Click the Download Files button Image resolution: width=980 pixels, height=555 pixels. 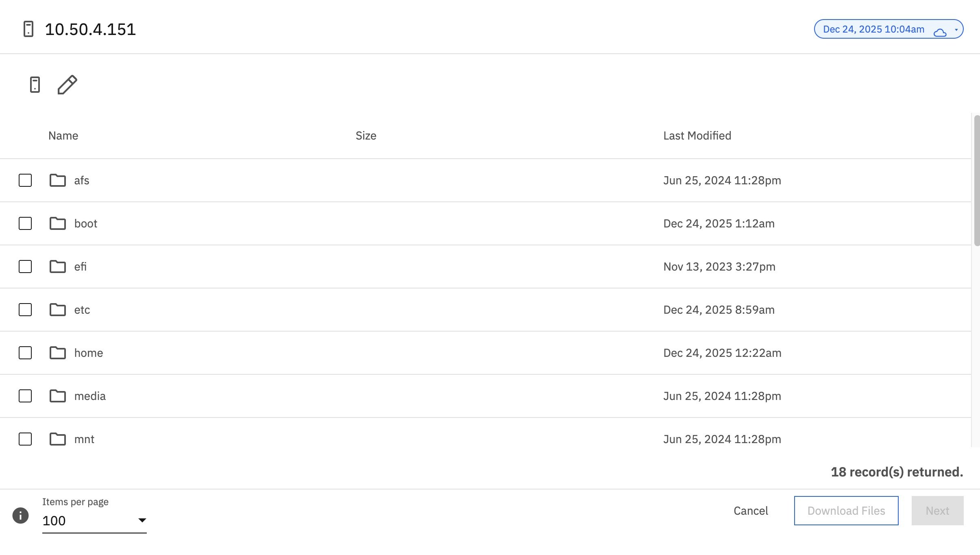846,510
